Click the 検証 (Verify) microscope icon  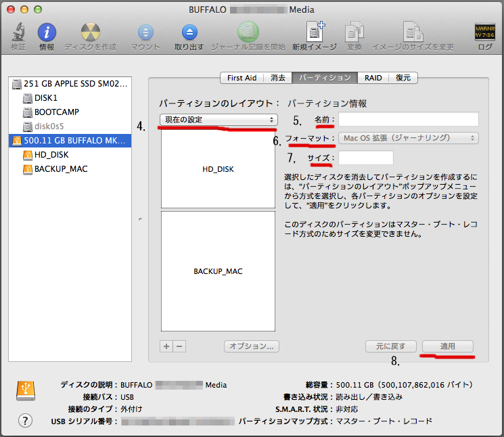click(18, 32)
